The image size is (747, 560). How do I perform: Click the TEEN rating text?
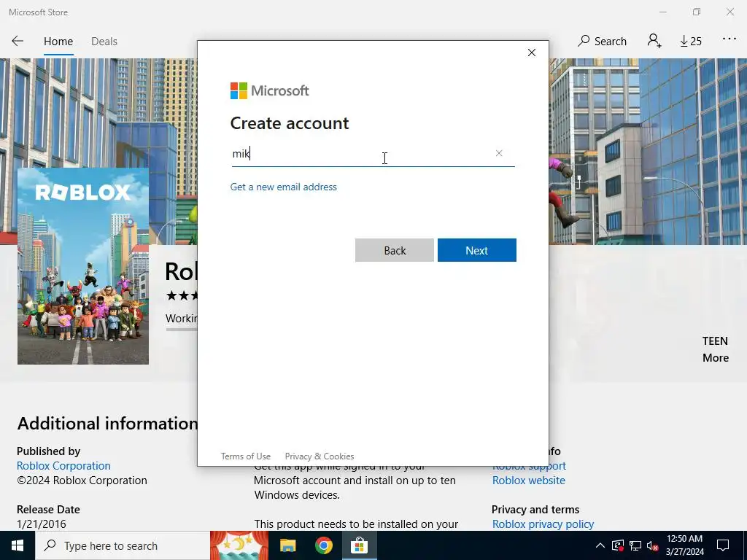coord(715,341)
